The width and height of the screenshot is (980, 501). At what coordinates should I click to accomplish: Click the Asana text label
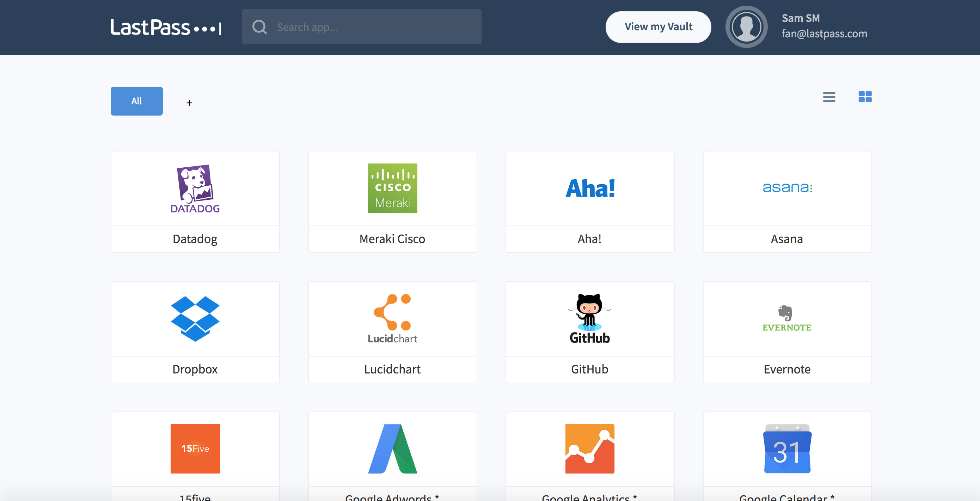(787, 239)
